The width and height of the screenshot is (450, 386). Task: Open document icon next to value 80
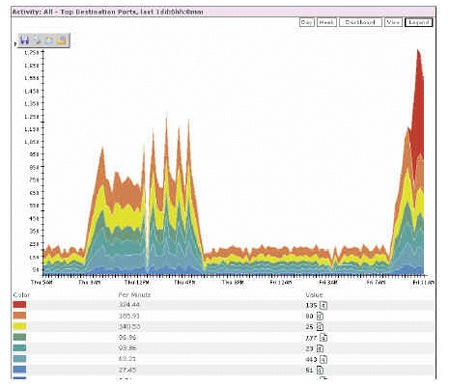tap(320, 316)
